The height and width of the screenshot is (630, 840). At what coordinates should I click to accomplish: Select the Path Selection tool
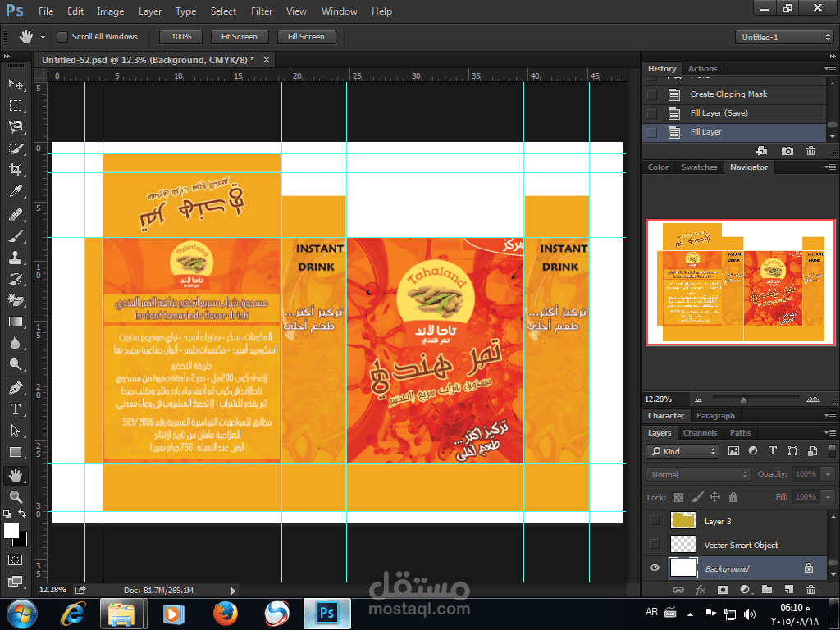point(16,431)
